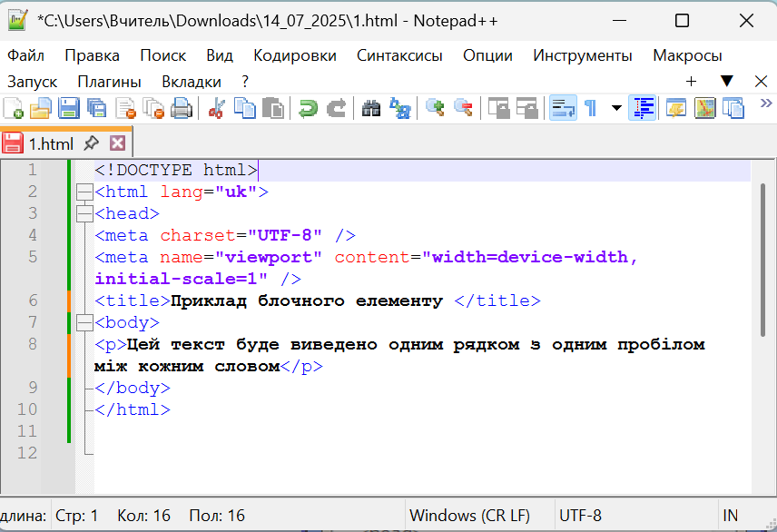Switch to the 1.html document tab

(50, 143)
